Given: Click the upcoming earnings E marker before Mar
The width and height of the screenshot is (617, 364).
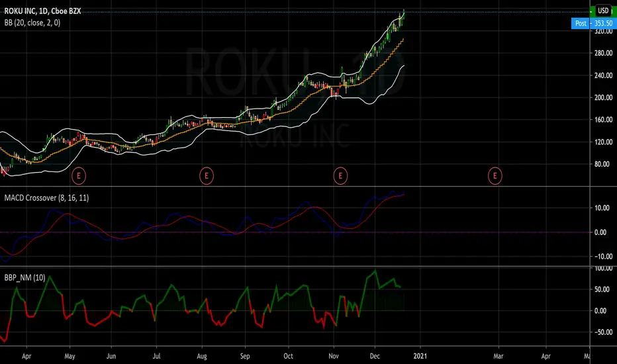Looking at the screenshot, I should (495, 175).
